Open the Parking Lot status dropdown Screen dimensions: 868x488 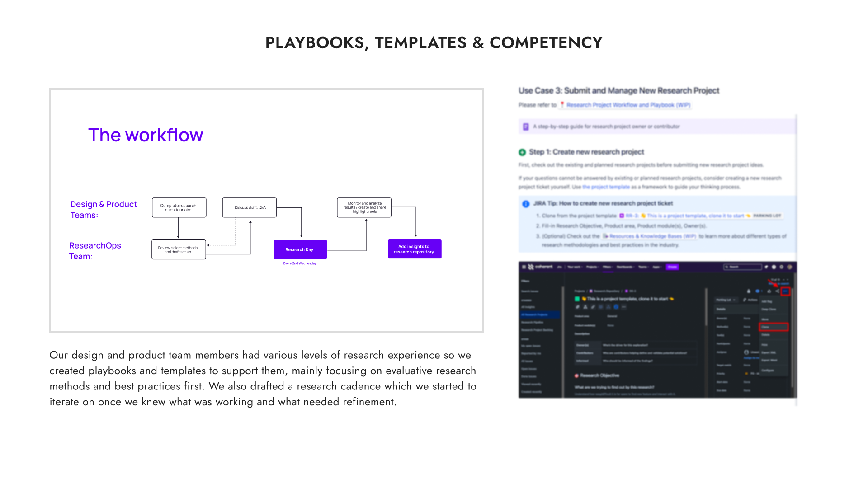click(x=726, y=300)
